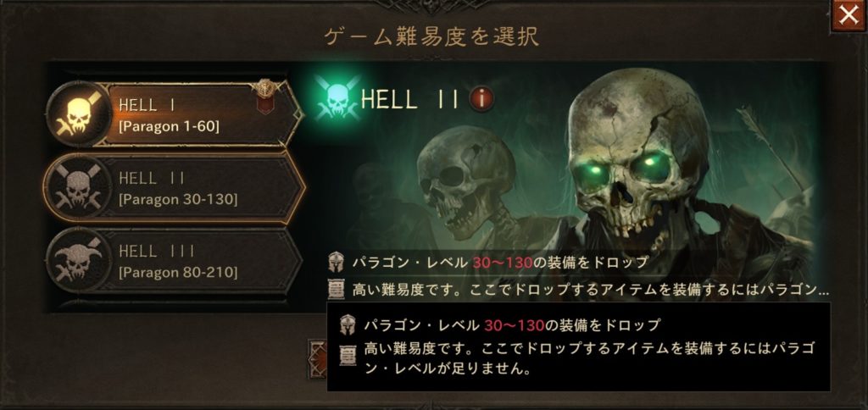Click the large HELL II heading text
This screenshot has height=410, width=868.
click(x=410, y=100)
